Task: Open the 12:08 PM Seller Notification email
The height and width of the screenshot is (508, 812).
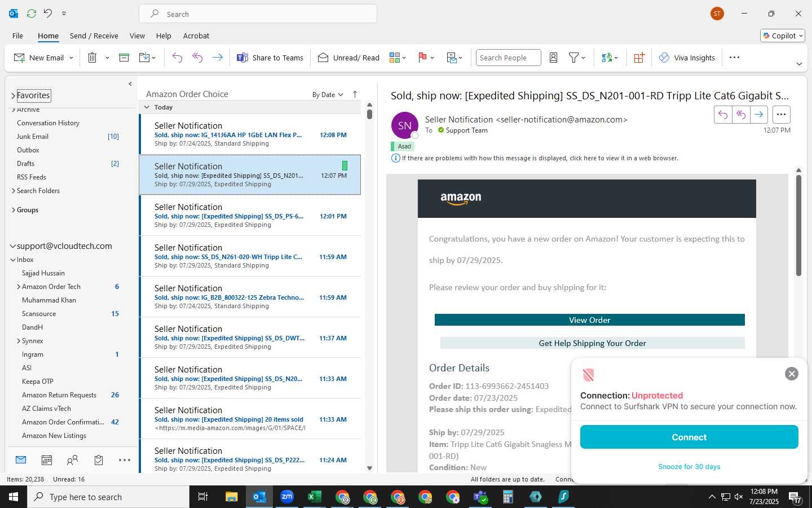Action: tap(250, 134)
